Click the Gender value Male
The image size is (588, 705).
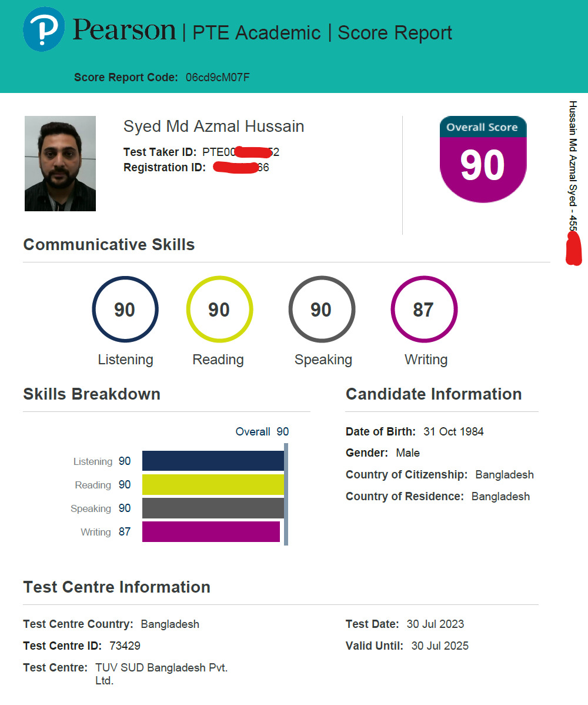click(x=408, y=453)
